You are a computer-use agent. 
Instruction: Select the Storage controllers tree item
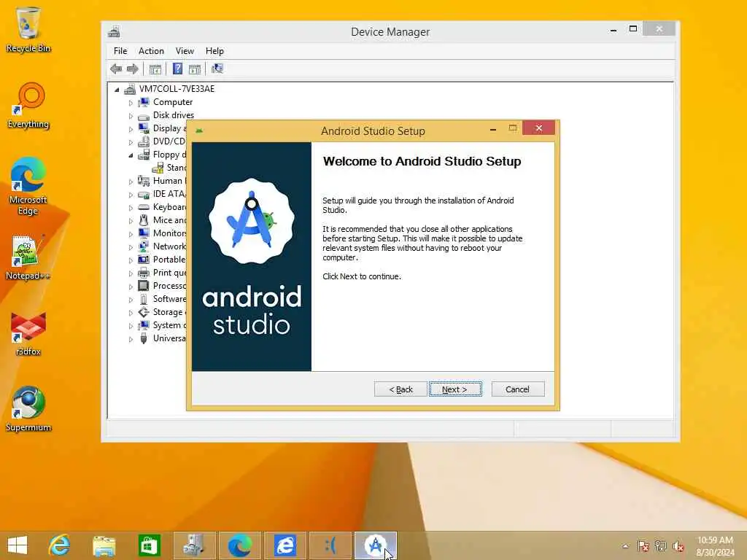point(169,312)
